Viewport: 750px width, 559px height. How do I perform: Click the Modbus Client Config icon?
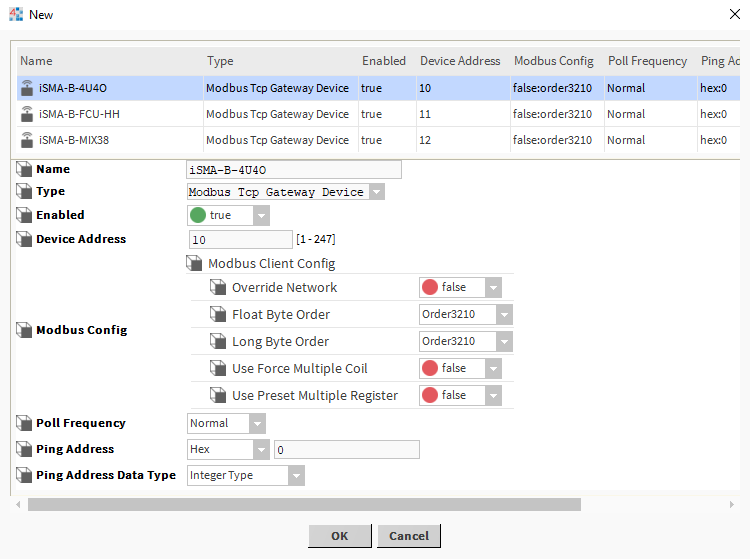[194, 264]
